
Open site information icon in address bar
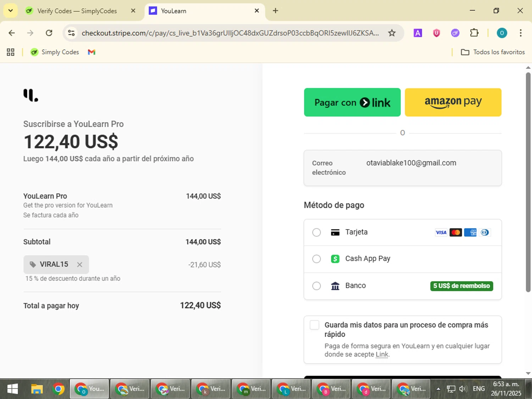pyautogui.click(x=71, y=33)
